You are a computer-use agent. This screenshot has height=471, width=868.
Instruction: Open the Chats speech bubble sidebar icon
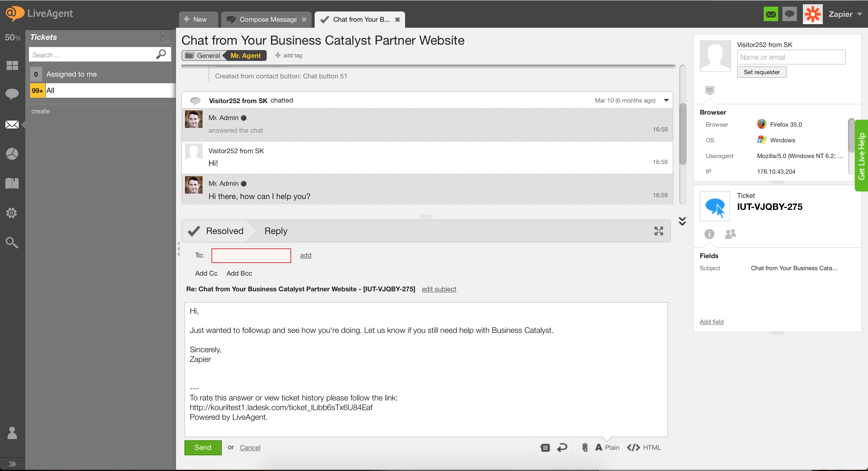12,94
